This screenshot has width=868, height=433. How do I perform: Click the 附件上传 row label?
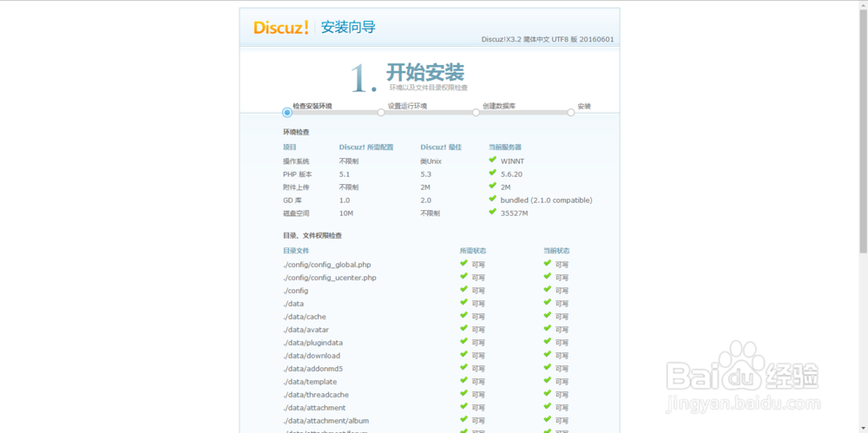click(296, 187)
